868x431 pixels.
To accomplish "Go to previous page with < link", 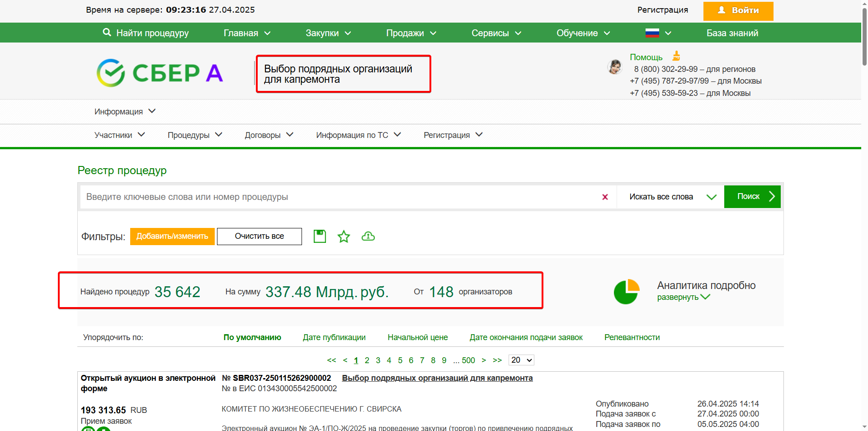I will [x=345, y=360].
